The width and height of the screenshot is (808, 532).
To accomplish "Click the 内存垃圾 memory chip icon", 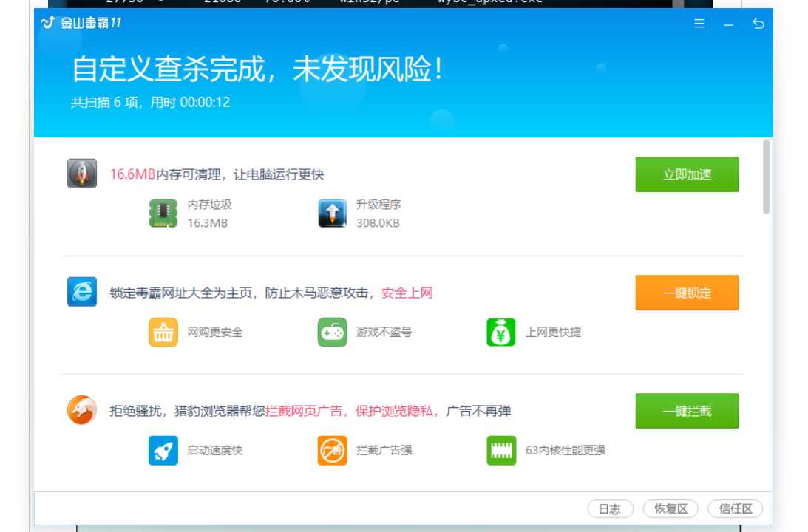I will [x=163, y=214].
